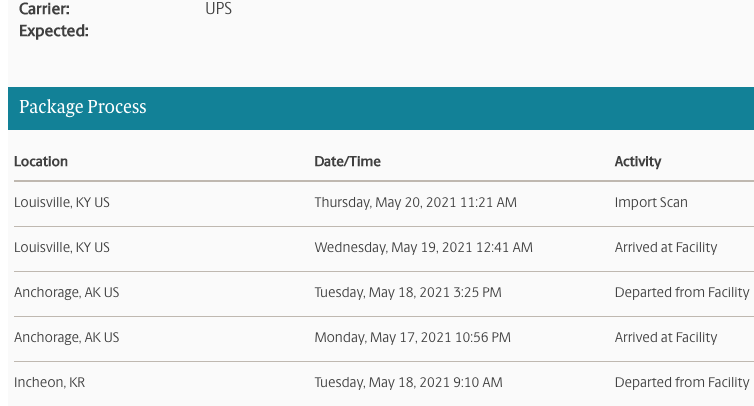The width and height of the screenshot is (754, 406).
Task: Click the Incheon, KR location
Action: point(49,382)
